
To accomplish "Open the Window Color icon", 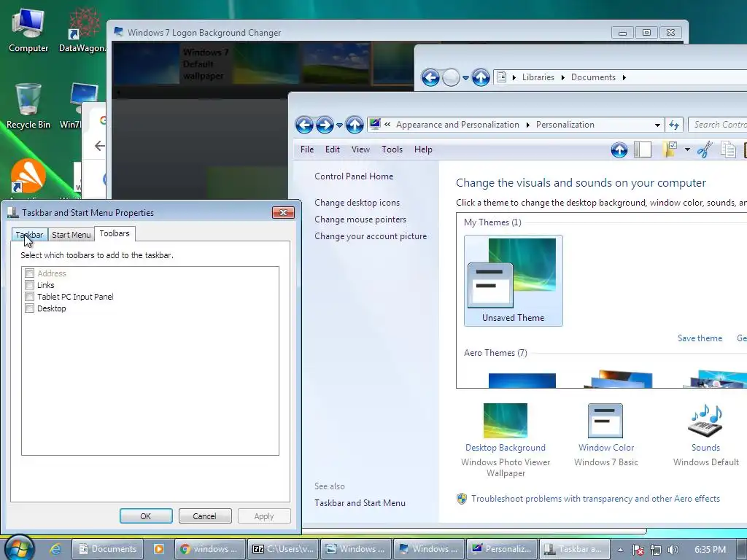I will pos(605,421).
